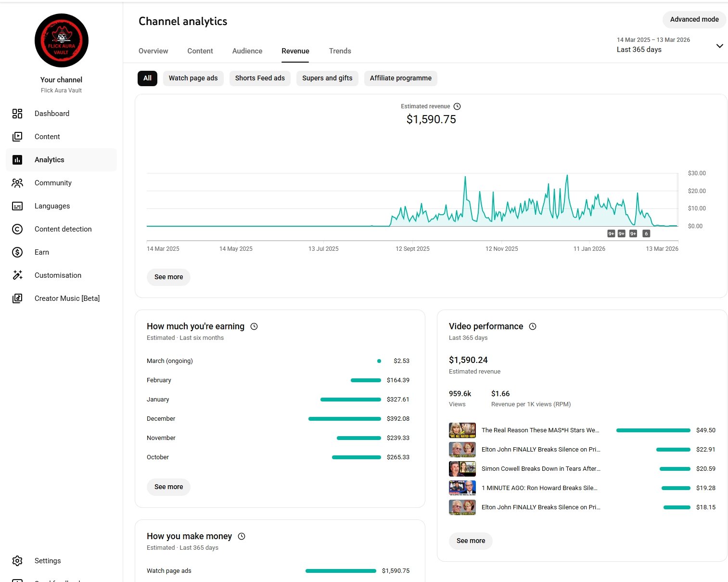
Task: Click the Content library icon
Action: pyautogui.click(x=17, y=137)
